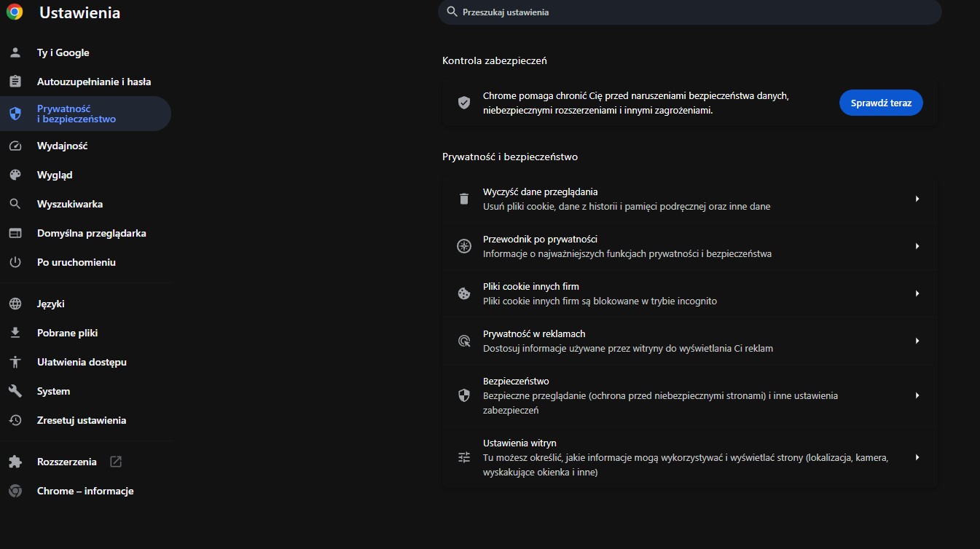This screenshot has height=549, width=980.
Task: Go to Domyślna przeglądarka in sidebar
Action: [91, 233]
